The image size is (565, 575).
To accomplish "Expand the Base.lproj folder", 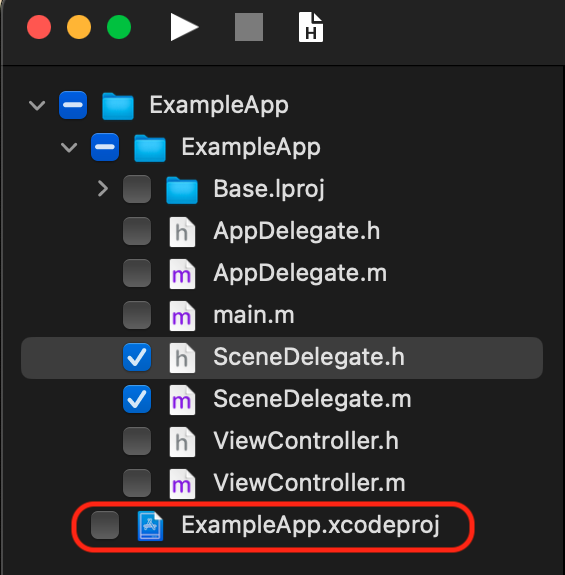I will pos(103,189).
